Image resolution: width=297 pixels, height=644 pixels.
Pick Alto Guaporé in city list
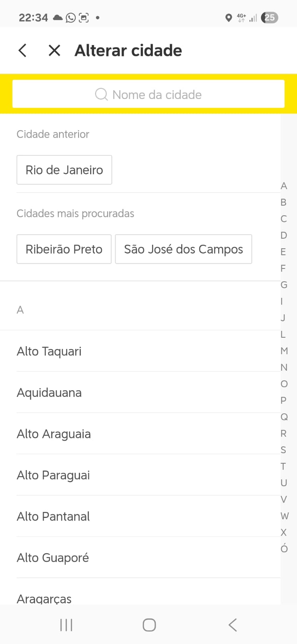click(53, 558)
